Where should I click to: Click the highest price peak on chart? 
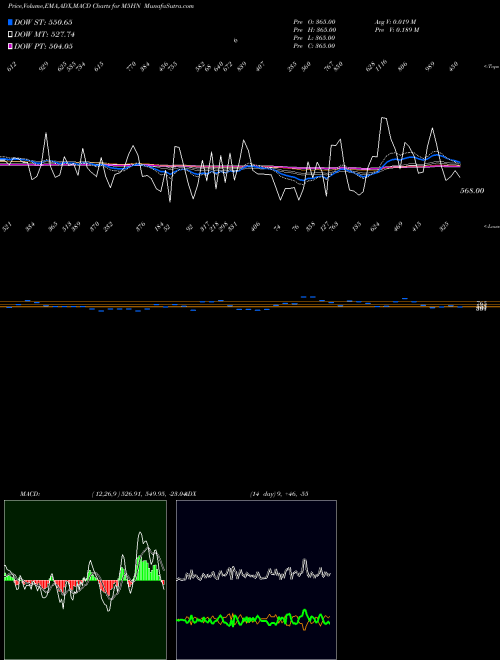(383, 118)
